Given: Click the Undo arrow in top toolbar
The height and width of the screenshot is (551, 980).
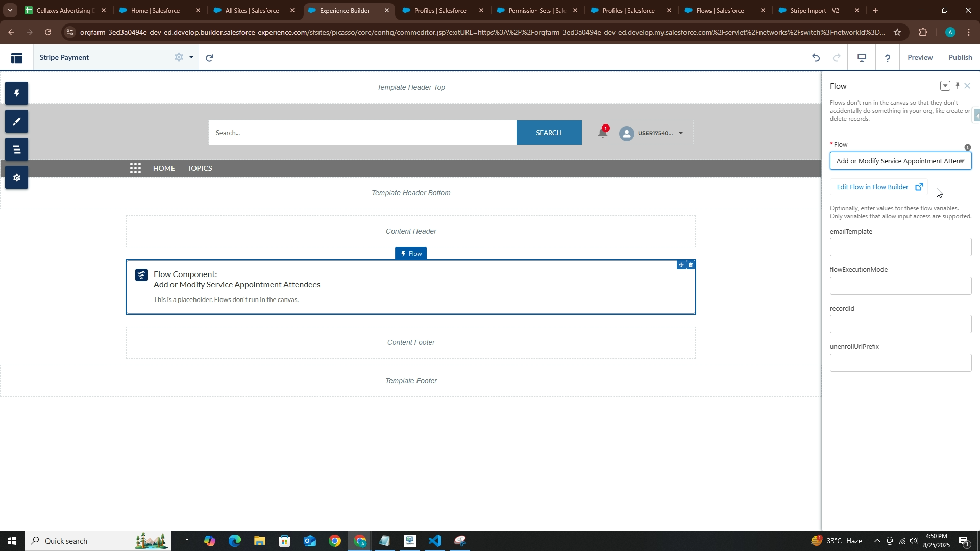Looking at the screenshot, I should (x=816, y=58).
